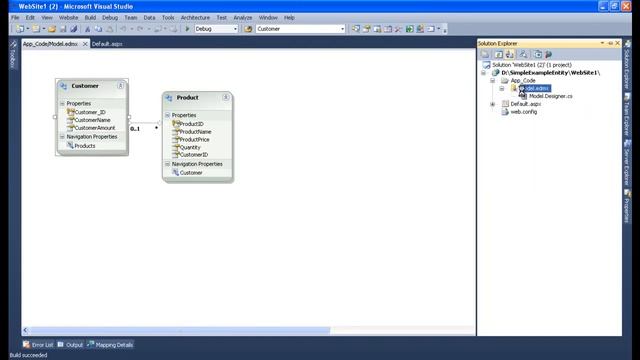Click the Find in Files icon beside Customer box
This screenshot has height=360, width=640.
(x=248, y=29)
